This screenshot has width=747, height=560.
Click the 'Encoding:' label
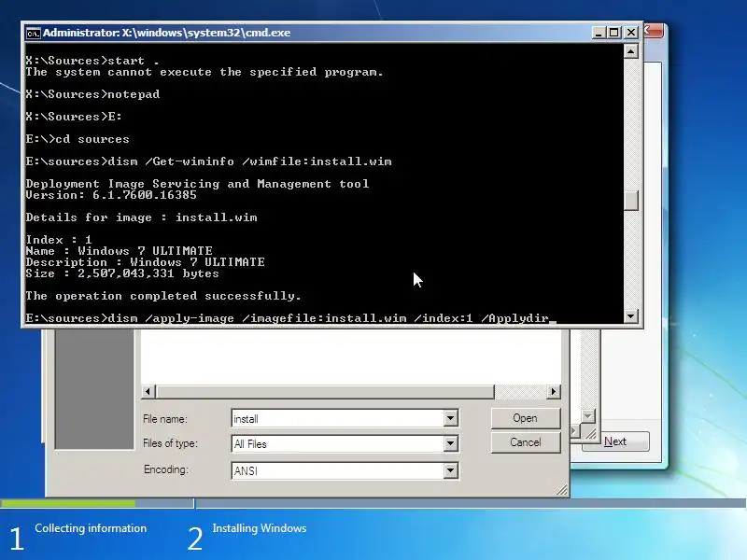pyautogui.click(x=166, y=469)
